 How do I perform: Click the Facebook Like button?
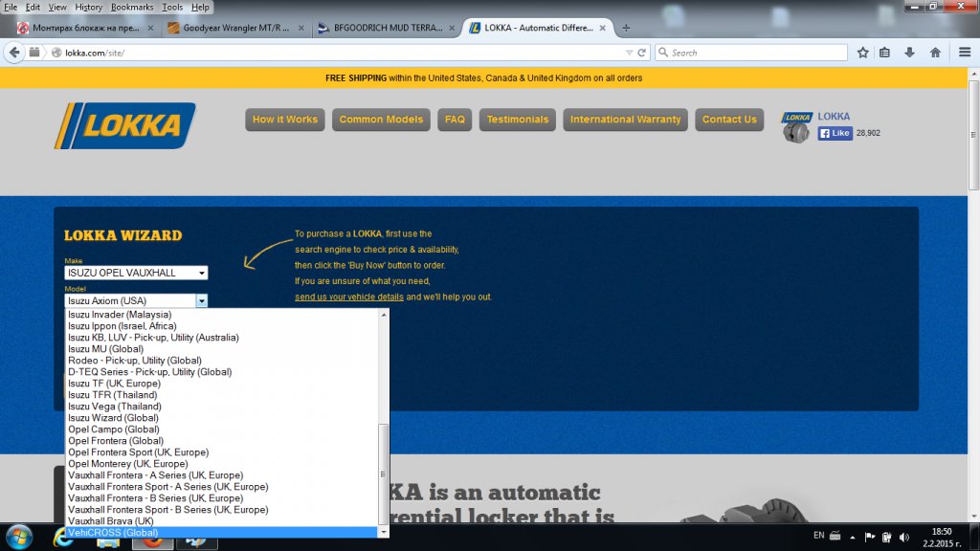click(x=835, y=133)
